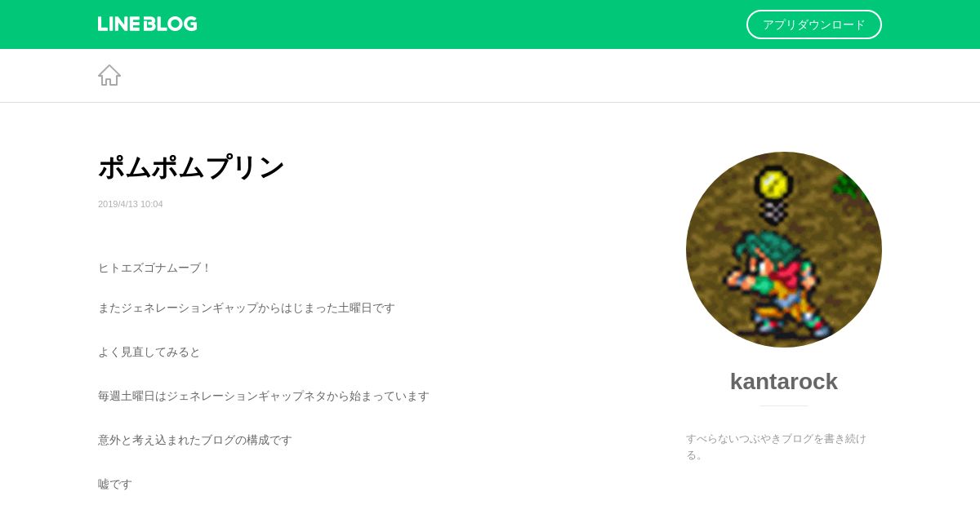
Task: Click the gold coin in the avatar
Action: (x=773, y=183)
